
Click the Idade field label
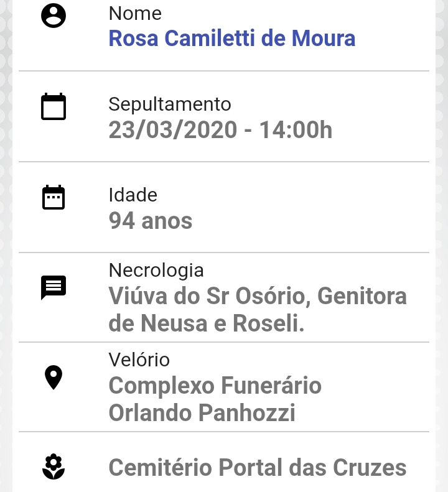click(x=133, y=195)
